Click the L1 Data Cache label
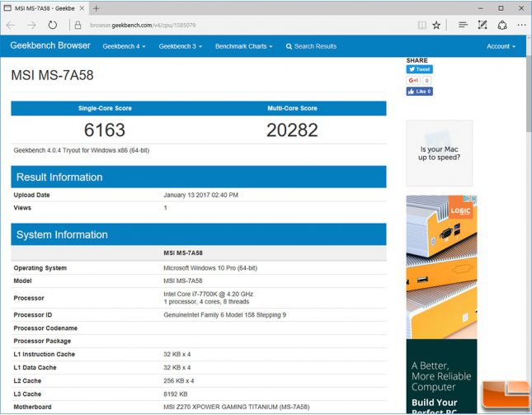532x415 pixels. tap(35, 367)
